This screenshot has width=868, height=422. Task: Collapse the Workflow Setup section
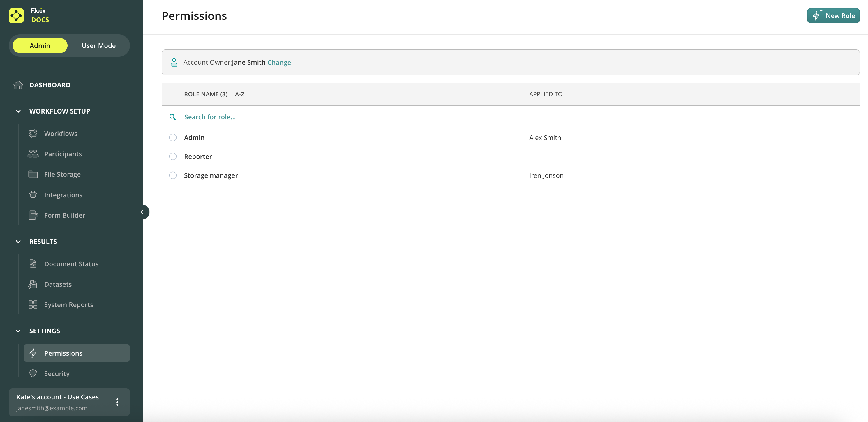18,111
